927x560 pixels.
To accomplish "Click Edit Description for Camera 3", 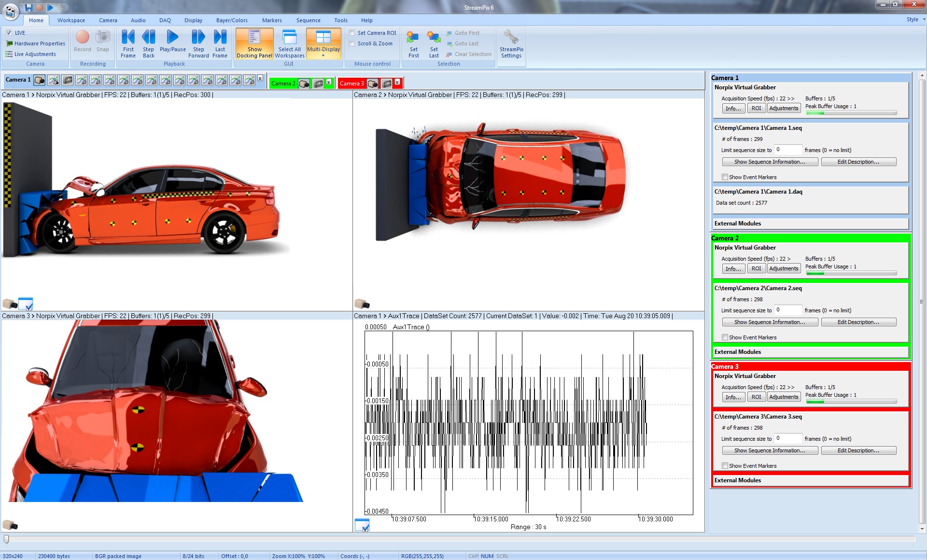I will (x=859, y=451).
